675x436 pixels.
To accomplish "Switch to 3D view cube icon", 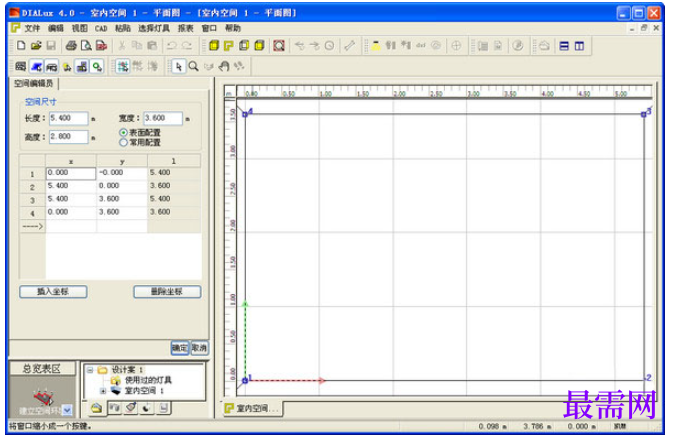I will (214, 45).
